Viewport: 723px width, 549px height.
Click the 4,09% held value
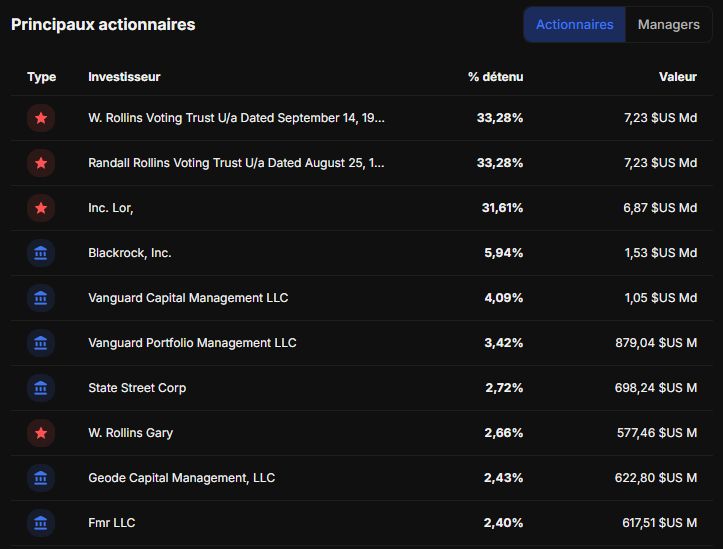[504, 298]
